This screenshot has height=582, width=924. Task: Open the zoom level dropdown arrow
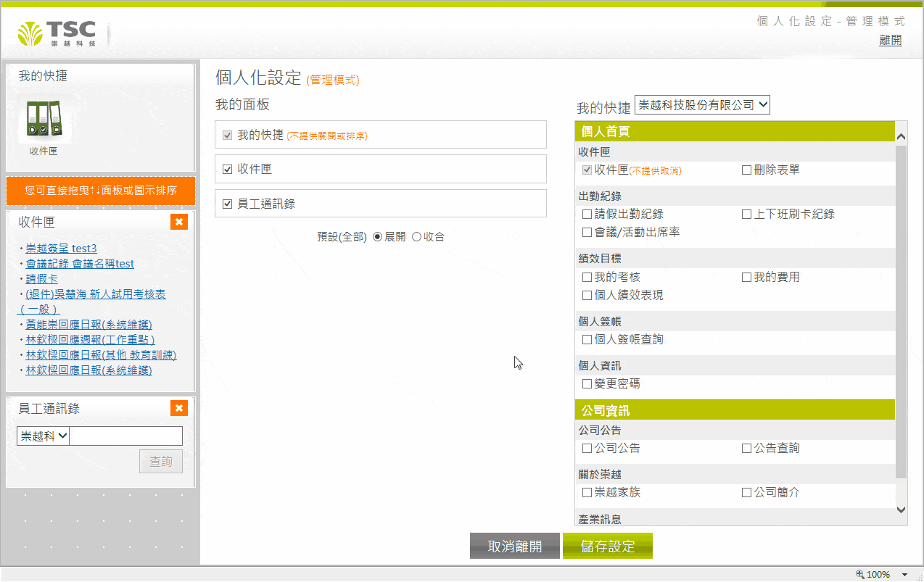[904, 574]
